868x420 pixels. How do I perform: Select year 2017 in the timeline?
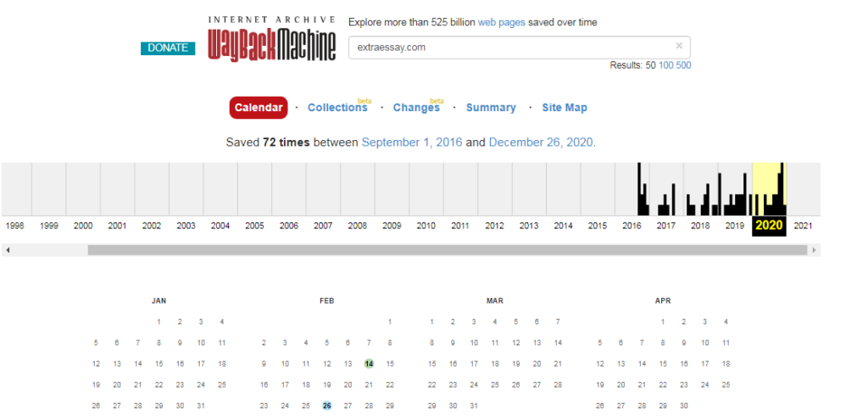click(x=666, y=226)
